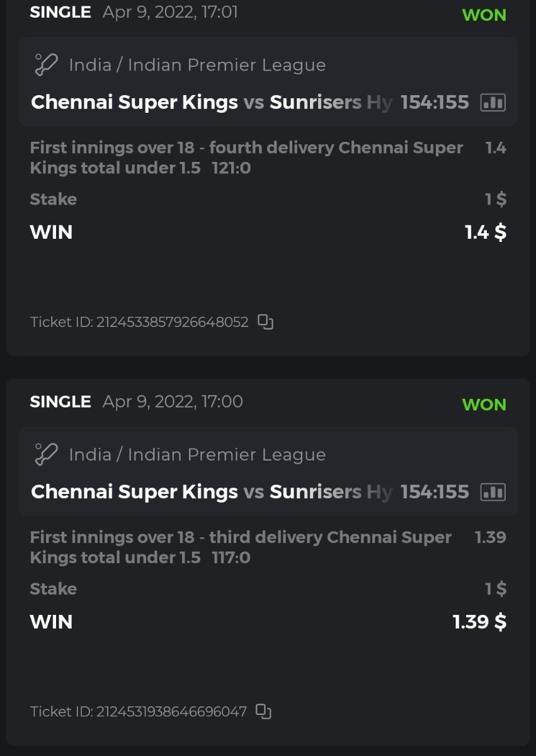Click the 154:155 score in the 17:01 ticket
Image resolution: width=536 pixels, height=756 pixels.
pos(435,102)
